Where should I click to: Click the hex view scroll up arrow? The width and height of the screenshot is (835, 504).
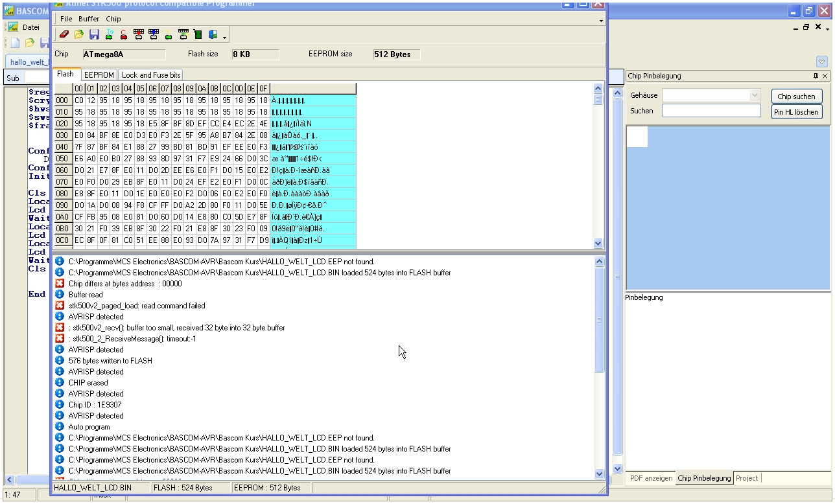pyautogui.click(x=598, y=88)
